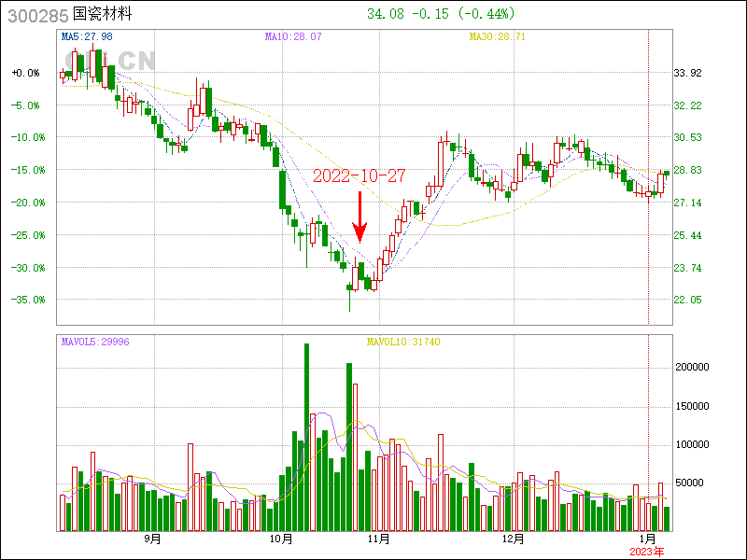The width and height of the screenshot is (747, 560).
Task: Click the 200000 volume axis label
Action: tap(693, 368)
